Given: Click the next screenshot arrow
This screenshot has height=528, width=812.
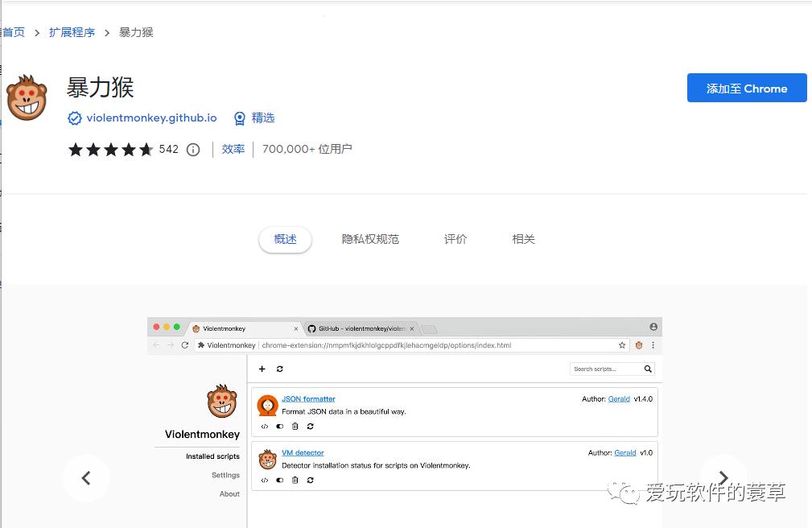Looking at the screenshot, I should [723, 478].
